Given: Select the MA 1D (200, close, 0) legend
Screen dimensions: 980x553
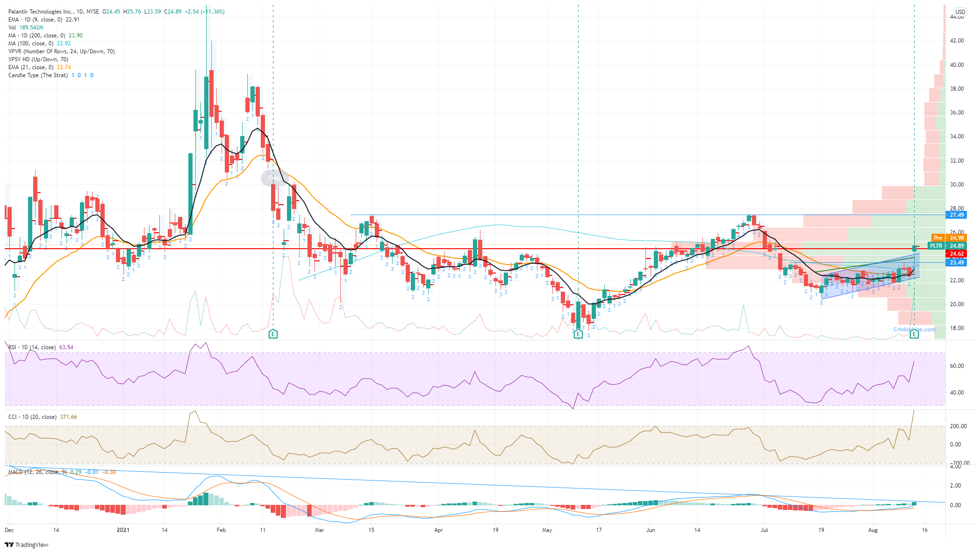Looking at the screenshot, I should click(45, 36).
